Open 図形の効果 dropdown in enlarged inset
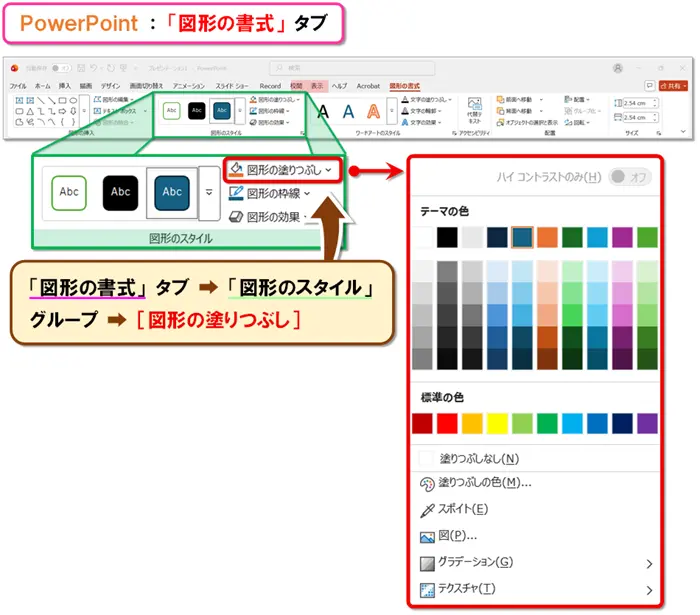 267,217
